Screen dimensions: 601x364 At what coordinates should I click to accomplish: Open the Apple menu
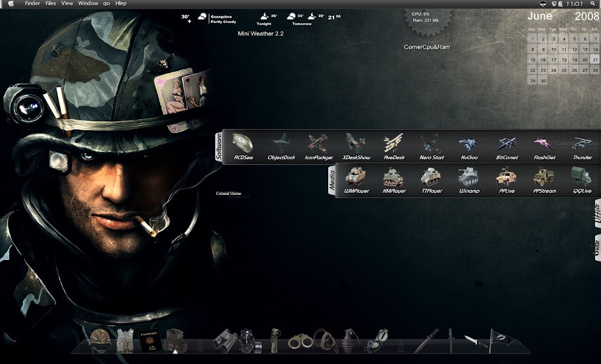click(11, 3)
